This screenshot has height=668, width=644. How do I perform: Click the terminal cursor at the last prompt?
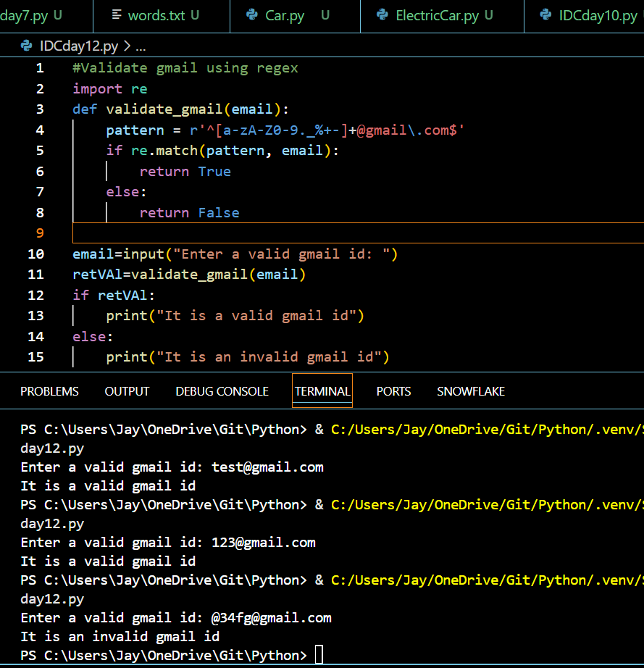[x=319, y=655]
